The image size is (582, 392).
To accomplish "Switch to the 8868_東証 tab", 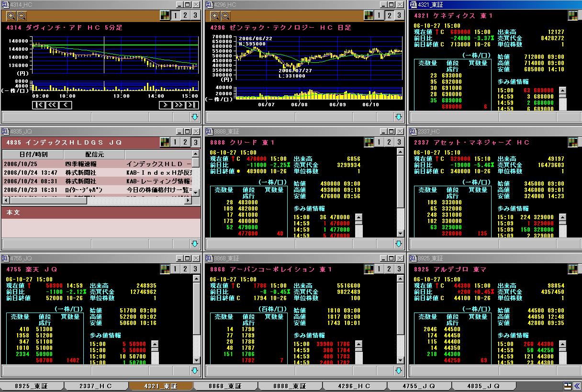I will [225, 386].
